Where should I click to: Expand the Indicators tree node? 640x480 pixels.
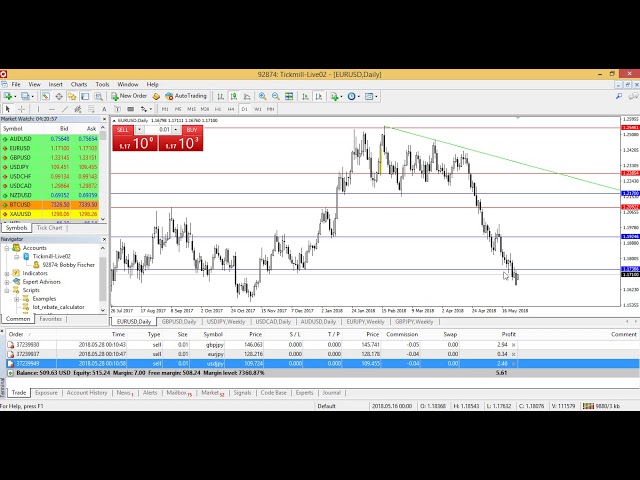tap(6, 273)
